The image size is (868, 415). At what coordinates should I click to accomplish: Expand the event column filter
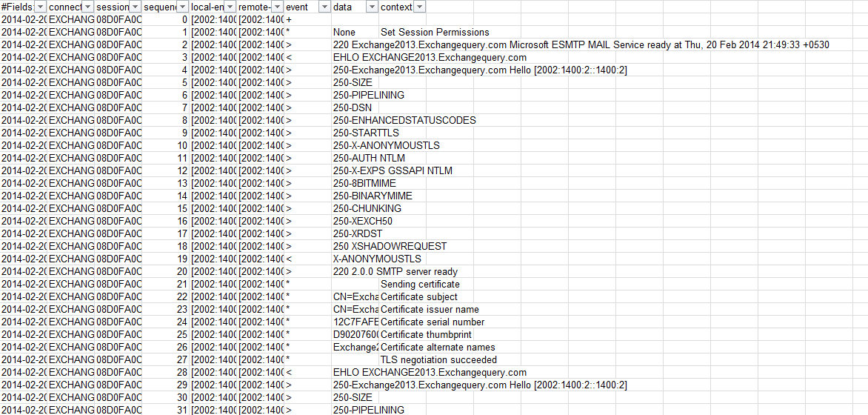324,7
